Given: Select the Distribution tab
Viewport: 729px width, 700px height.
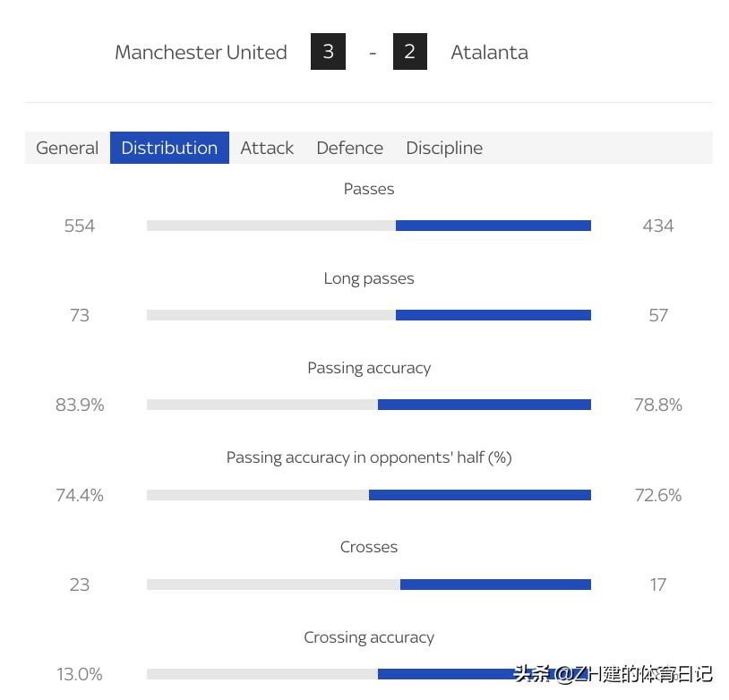Looking at the screenshot, I should pyautogui.click(x=169, y=148).
